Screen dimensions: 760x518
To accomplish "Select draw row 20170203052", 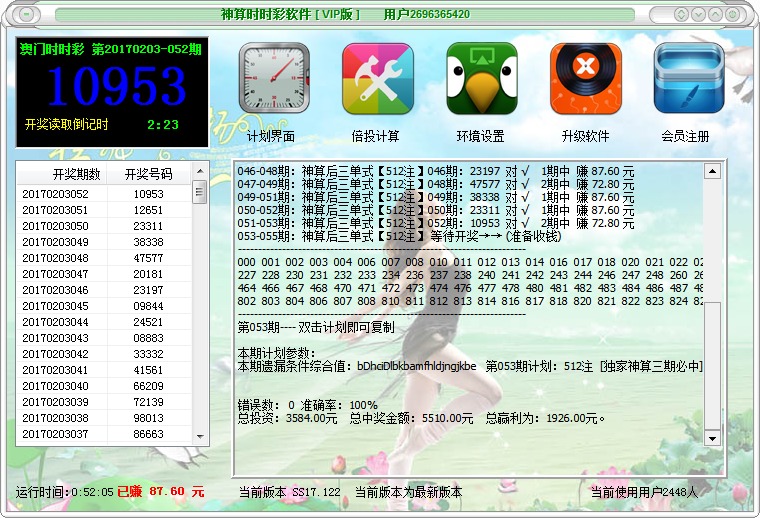I will pyautogui.click(x=104, y=194).
